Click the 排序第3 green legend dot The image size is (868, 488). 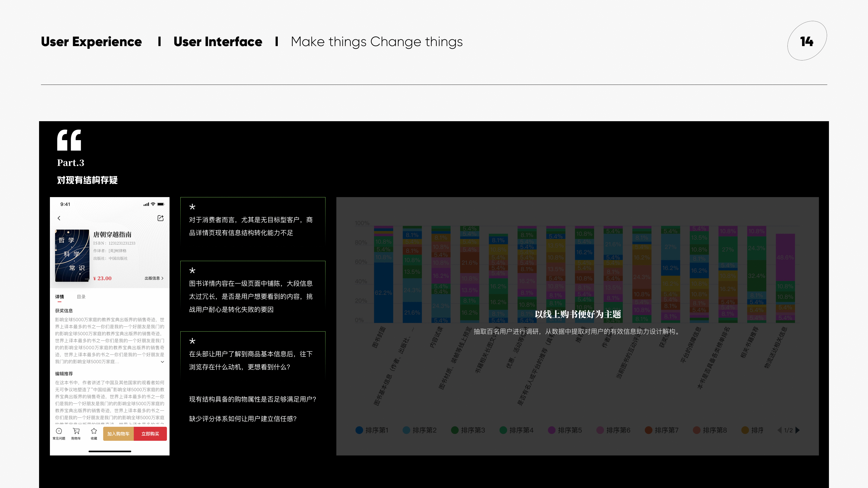pos(455,430)
